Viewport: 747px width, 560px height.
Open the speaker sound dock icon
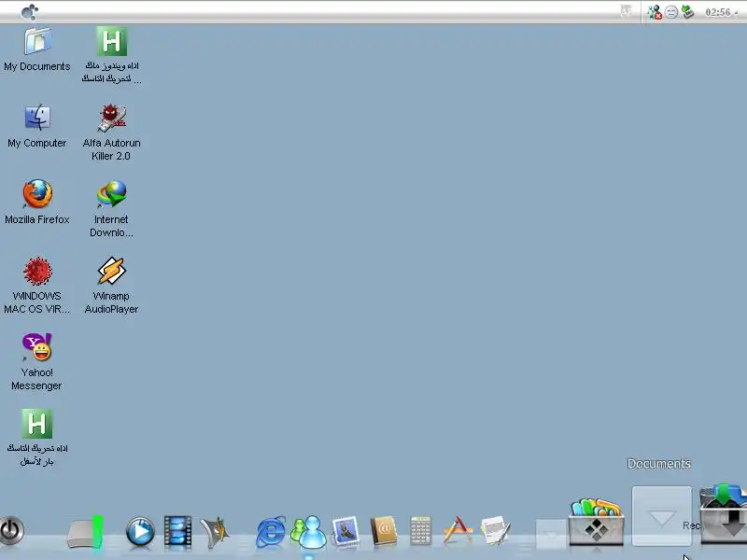coord(215,531)
